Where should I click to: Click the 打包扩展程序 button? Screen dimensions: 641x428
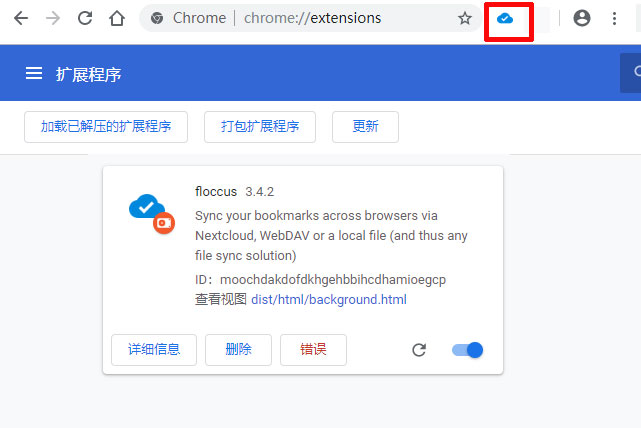[x=260, y=127]
